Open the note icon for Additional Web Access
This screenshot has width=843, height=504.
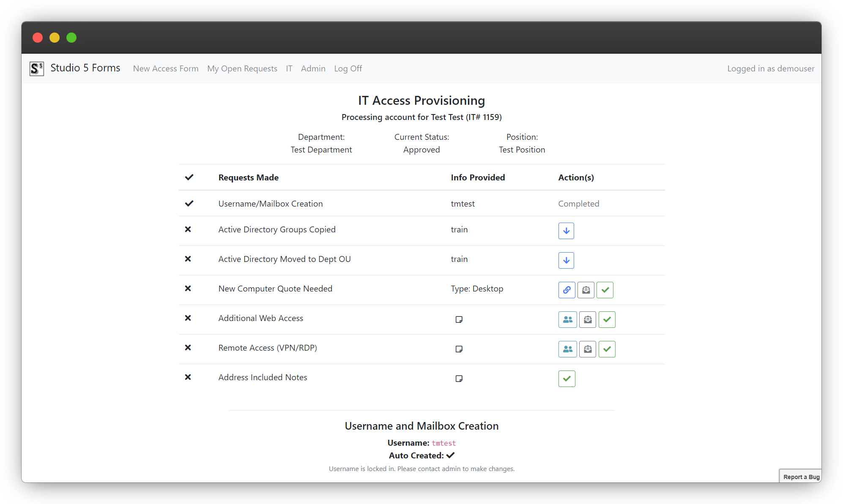click(x=459, y=319)
